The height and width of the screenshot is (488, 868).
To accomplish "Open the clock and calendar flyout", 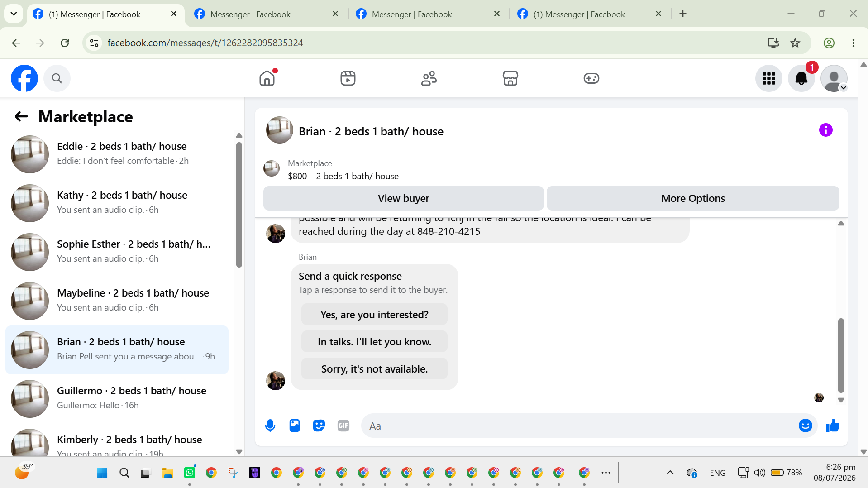I will pyautogui.click(x=835, y=473).
